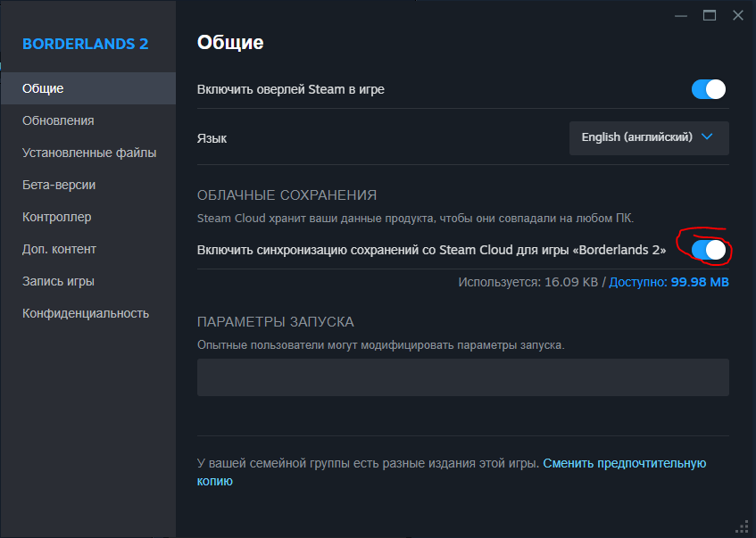Disable Steam Cloud save synchronization toggle
This screenshot has height=538, width=756.
[x=709, y=250]
